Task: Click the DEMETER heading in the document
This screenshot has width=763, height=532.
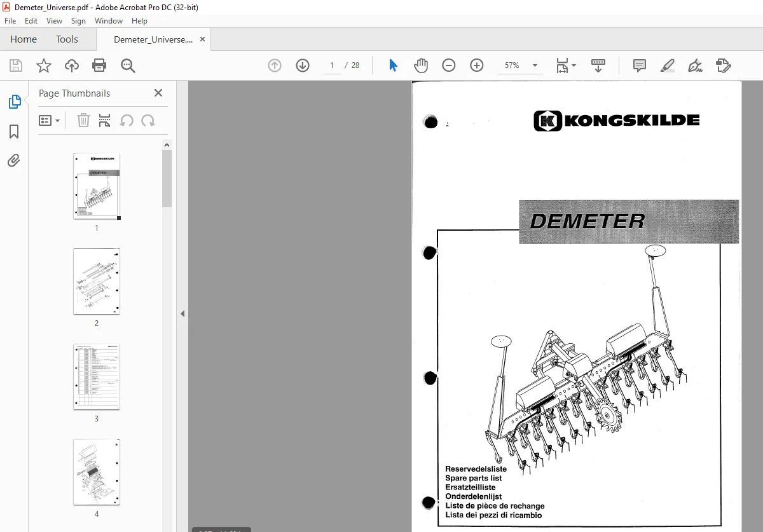Action: pos(587,221)
